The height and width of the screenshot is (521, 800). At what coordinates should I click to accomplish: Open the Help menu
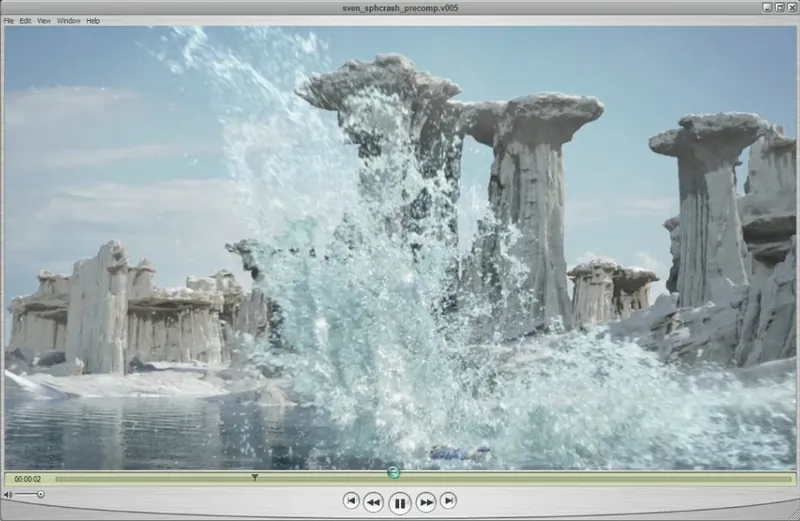93,21
